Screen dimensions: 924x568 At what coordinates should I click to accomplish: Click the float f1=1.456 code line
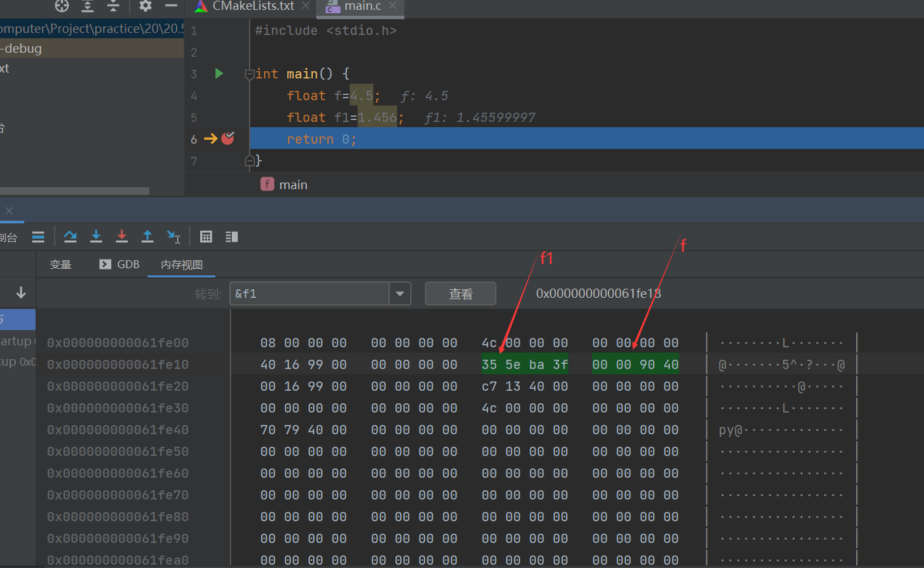tap(345, 117)
